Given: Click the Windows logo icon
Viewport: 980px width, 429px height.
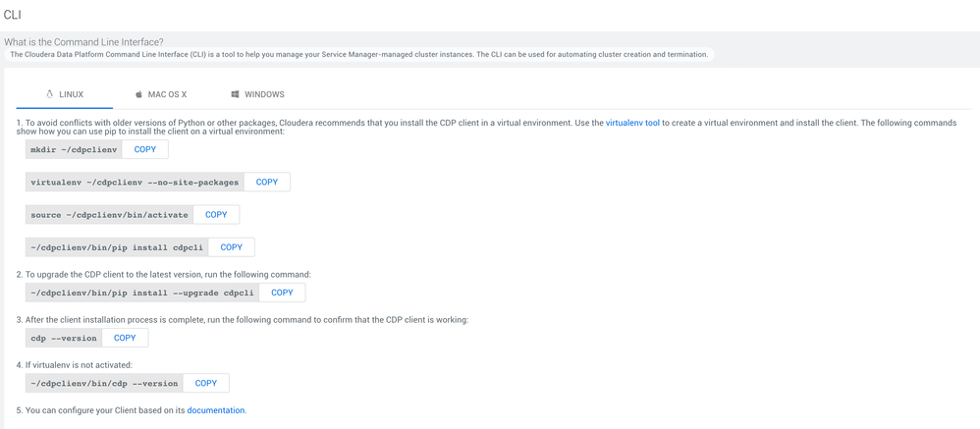Looking at the screenshot, I should coord(236,94).
